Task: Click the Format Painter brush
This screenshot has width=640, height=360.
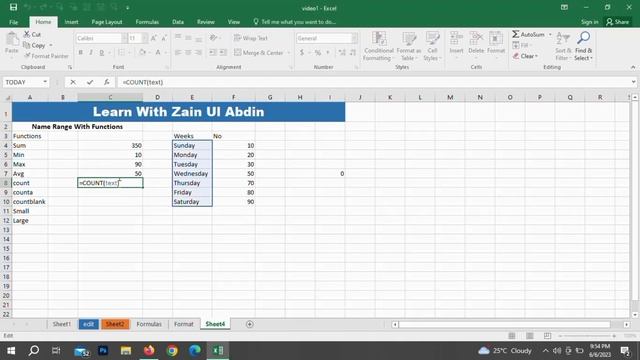Action: click(46, 56)
